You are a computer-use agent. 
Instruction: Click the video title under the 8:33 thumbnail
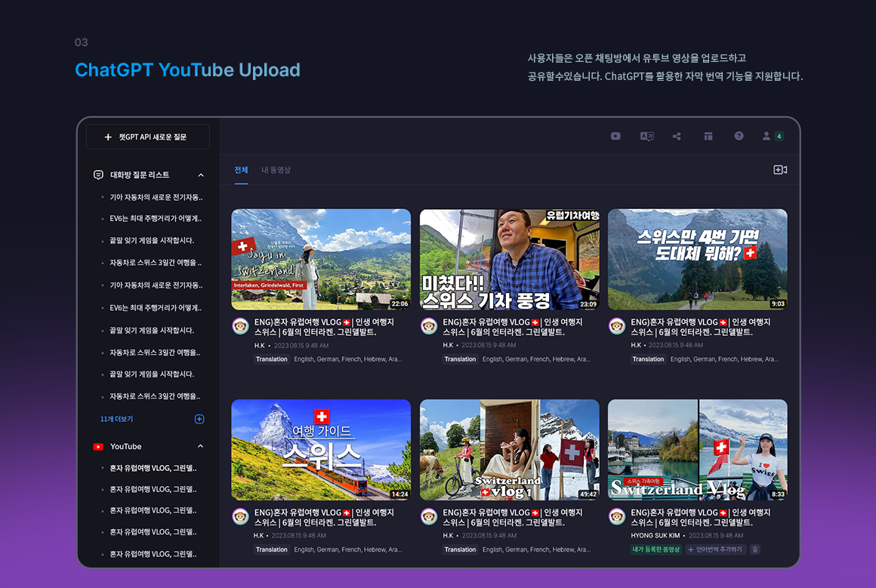[x=701, y=517]
